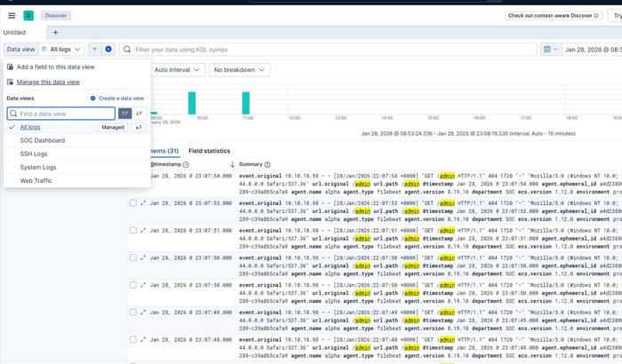Click the plus icon beside Create a data view
The image size is (622, 364).
tap(92, 98)
